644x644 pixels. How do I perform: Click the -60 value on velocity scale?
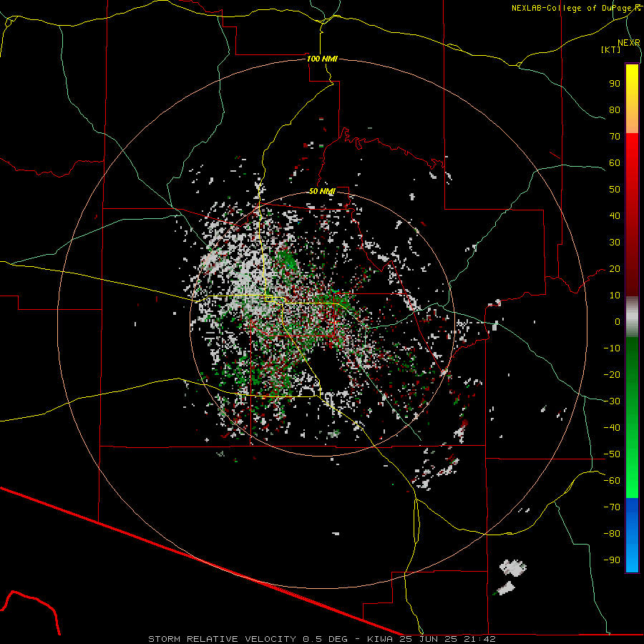point(612,481)
